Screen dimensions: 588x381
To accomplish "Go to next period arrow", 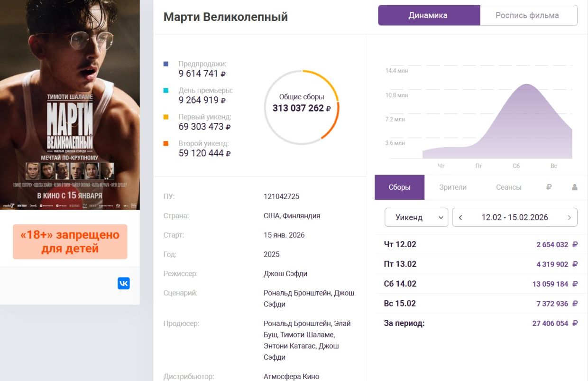I will point(569,218).
